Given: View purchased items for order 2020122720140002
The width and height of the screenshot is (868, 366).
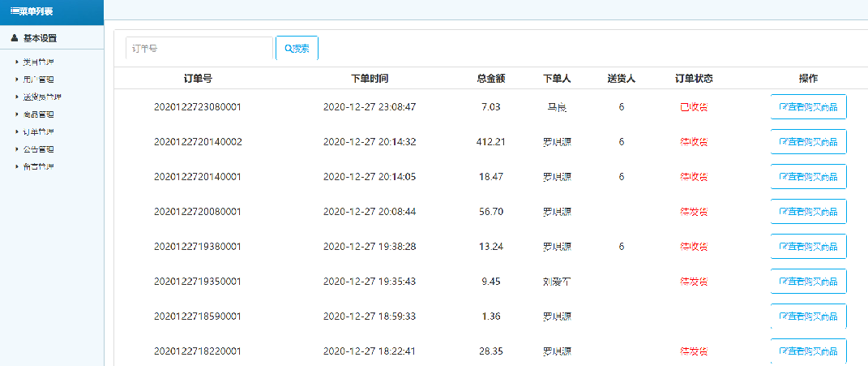Looking at the screenshot, I should 808,142.
